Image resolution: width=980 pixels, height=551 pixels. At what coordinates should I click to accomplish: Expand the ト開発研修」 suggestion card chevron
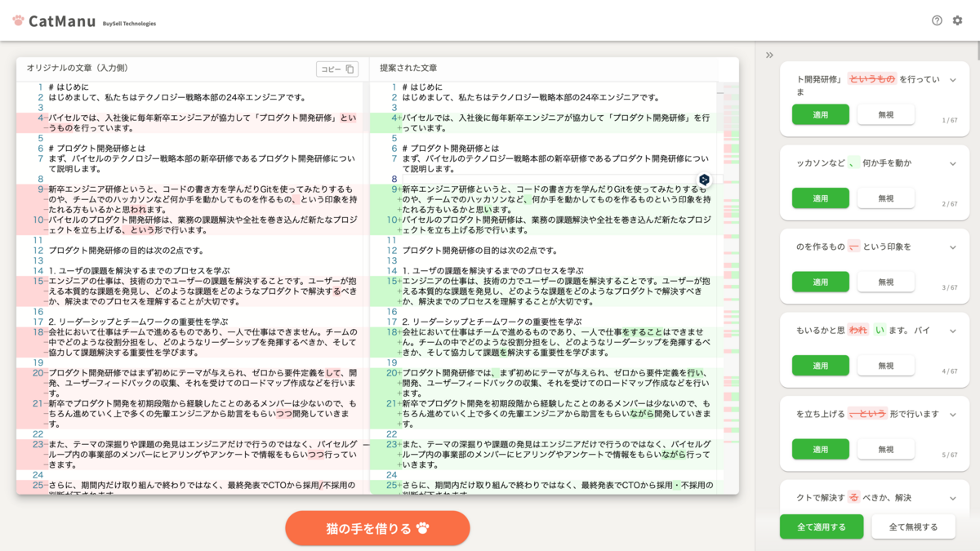[x=952, y=80]
